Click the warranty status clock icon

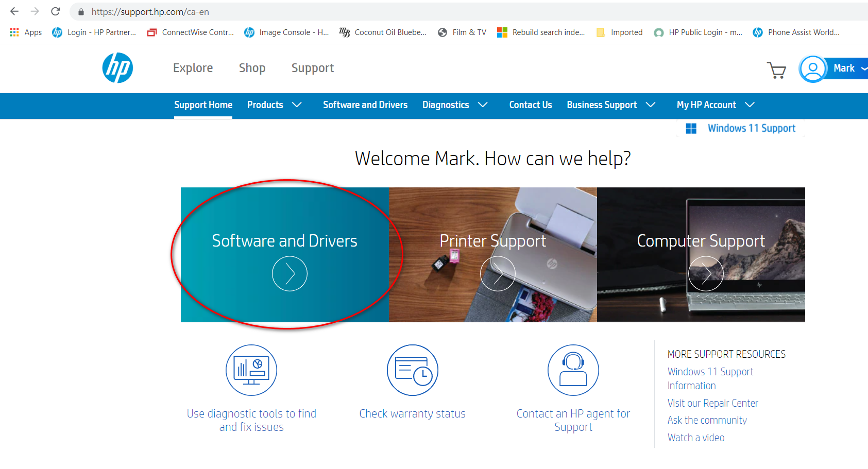(x=412, y=370)
